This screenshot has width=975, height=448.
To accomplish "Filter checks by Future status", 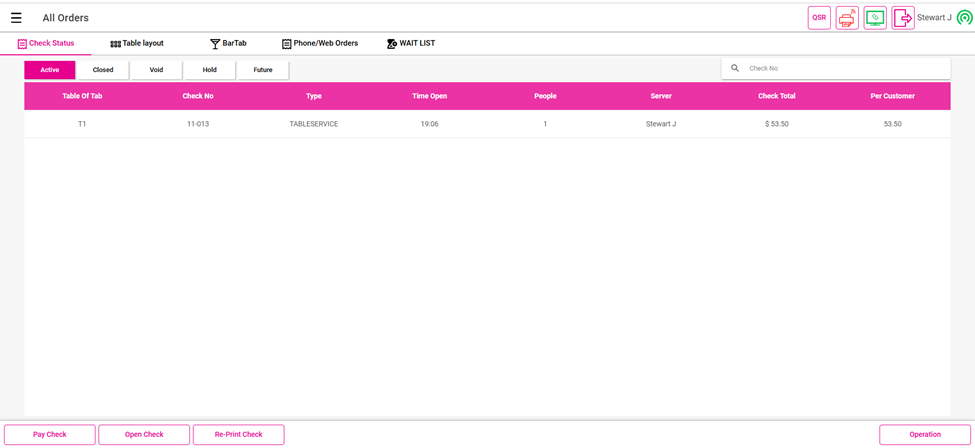I will tap(263, 70).
